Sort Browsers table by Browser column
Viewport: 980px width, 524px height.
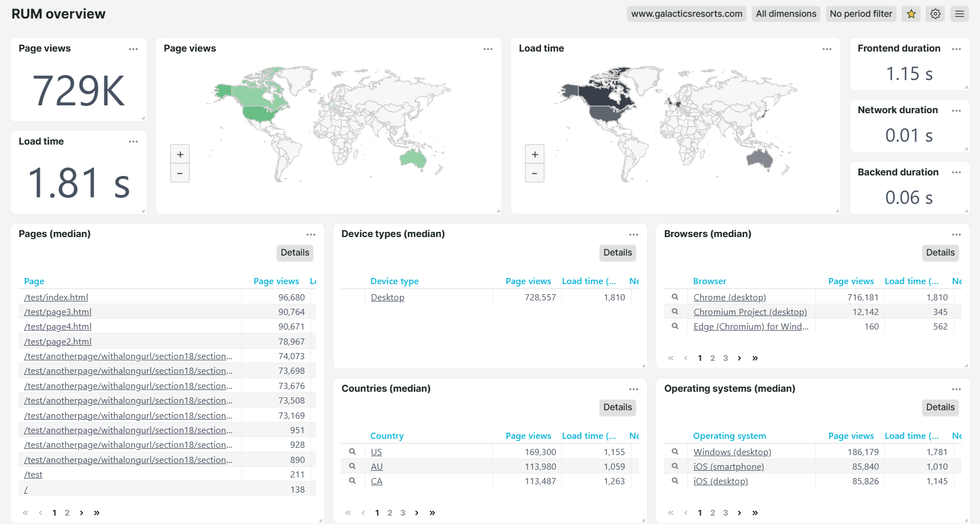(x=709, y=281)
